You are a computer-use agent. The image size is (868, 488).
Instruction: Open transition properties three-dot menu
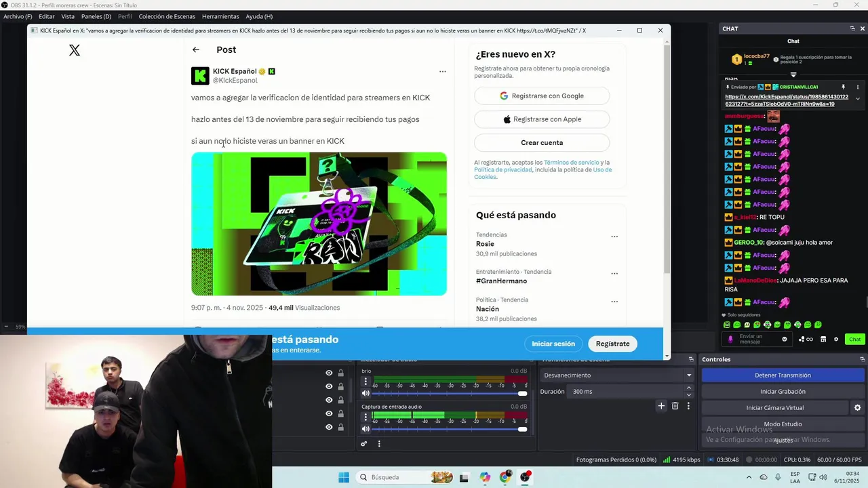coord(688,406)
